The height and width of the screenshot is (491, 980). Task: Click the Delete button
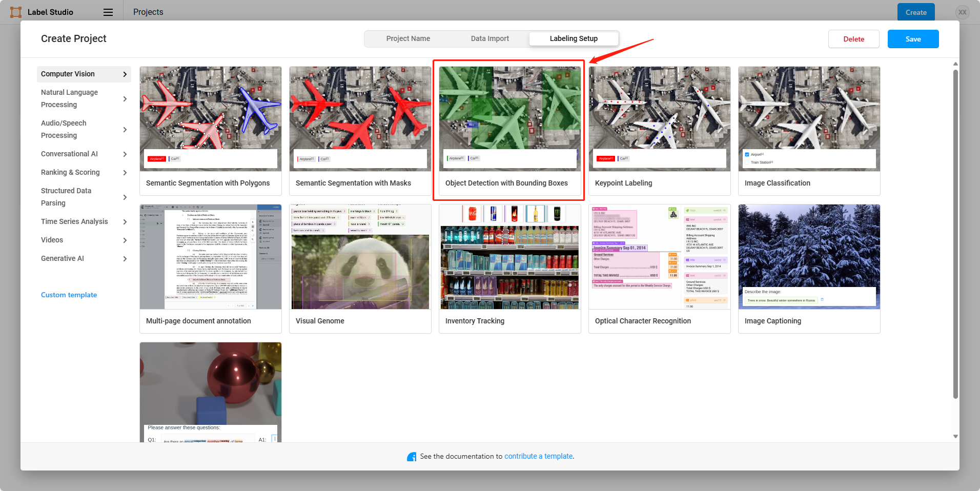853,39
